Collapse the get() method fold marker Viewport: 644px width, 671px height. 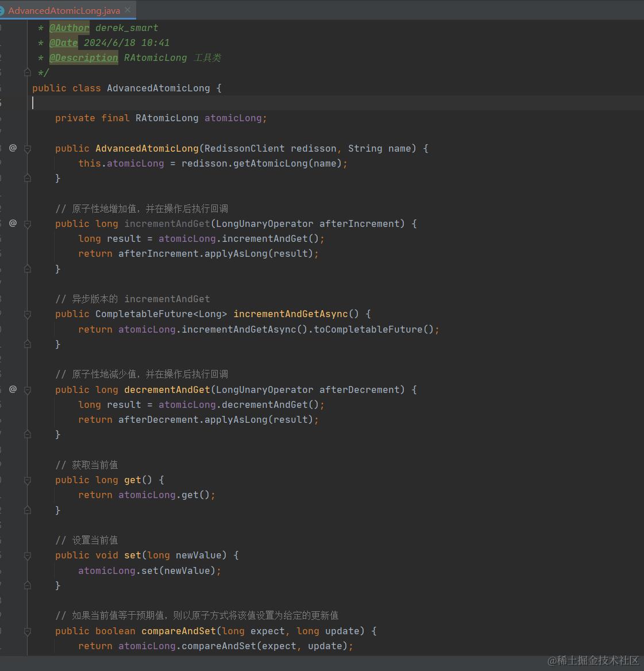[28, 480]
